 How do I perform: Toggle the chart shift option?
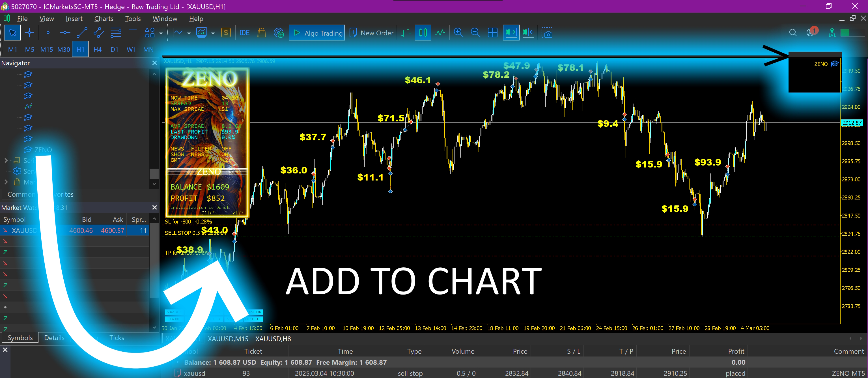click(x=528, y=33)
